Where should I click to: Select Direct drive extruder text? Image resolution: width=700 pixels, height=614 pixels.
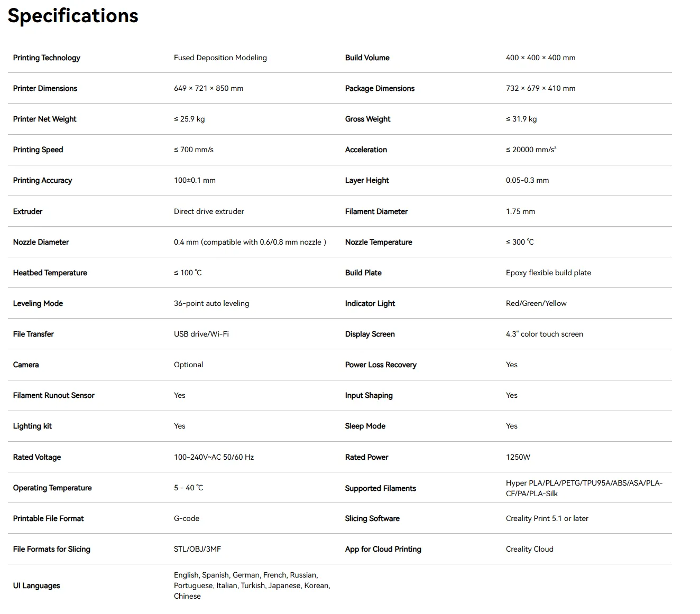pos(209,211)
